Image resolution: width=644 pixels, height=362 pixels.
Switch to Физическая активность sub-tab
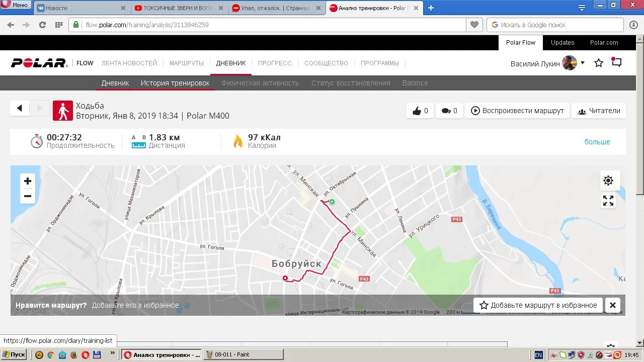point(260,83)
